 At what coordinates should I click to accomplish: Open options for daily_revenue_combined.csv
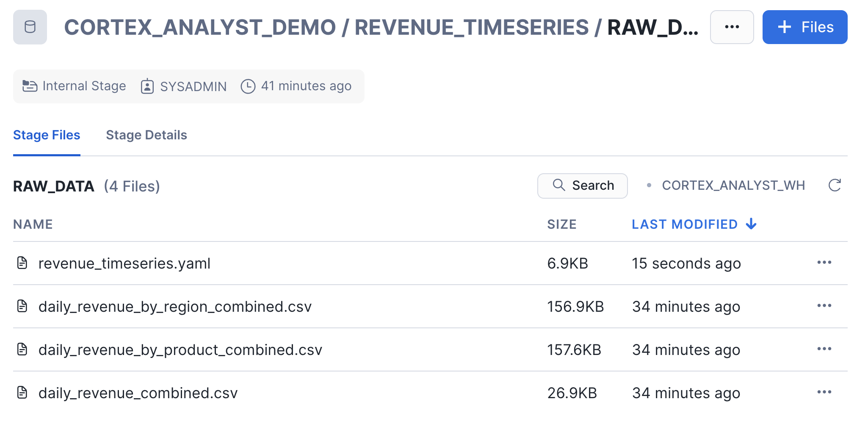tap(824, 393)
